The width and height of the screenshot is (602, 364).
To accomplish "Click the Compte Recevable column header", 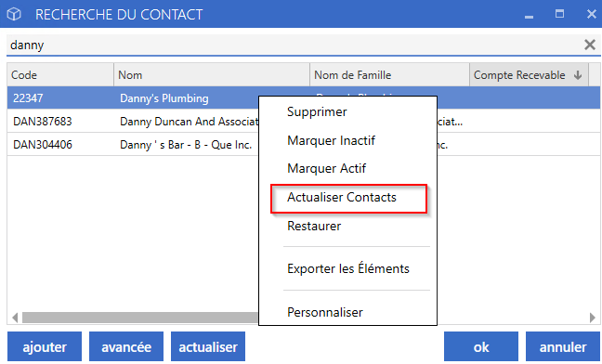I will [529, 75].
